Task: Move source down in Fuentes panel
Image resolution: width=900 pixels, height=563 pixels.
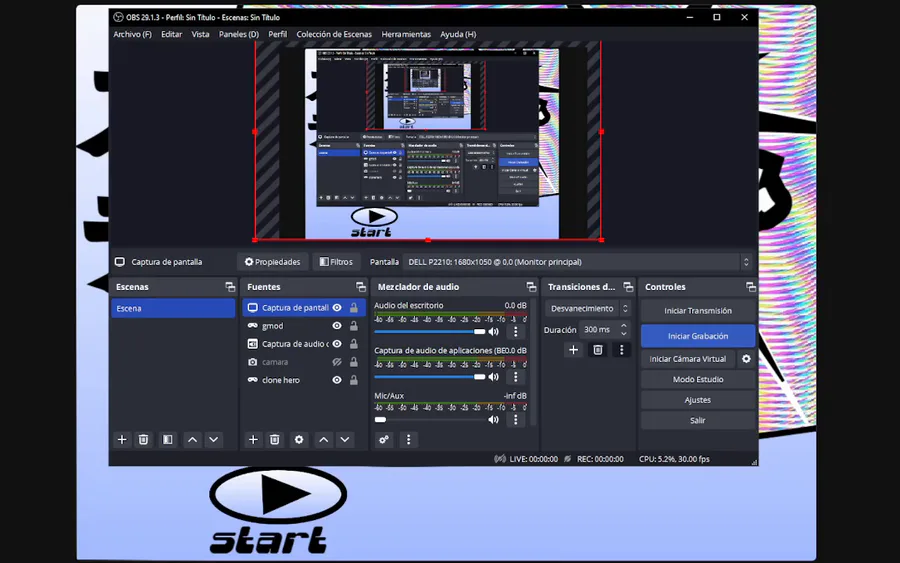Action: [345, 440]
